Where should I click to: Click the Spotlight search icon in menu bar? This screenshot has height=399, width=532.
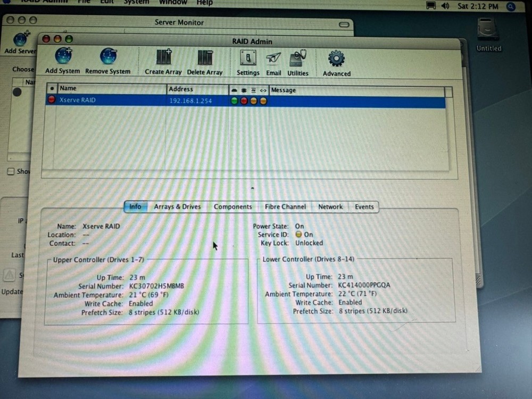coord(511,6)
